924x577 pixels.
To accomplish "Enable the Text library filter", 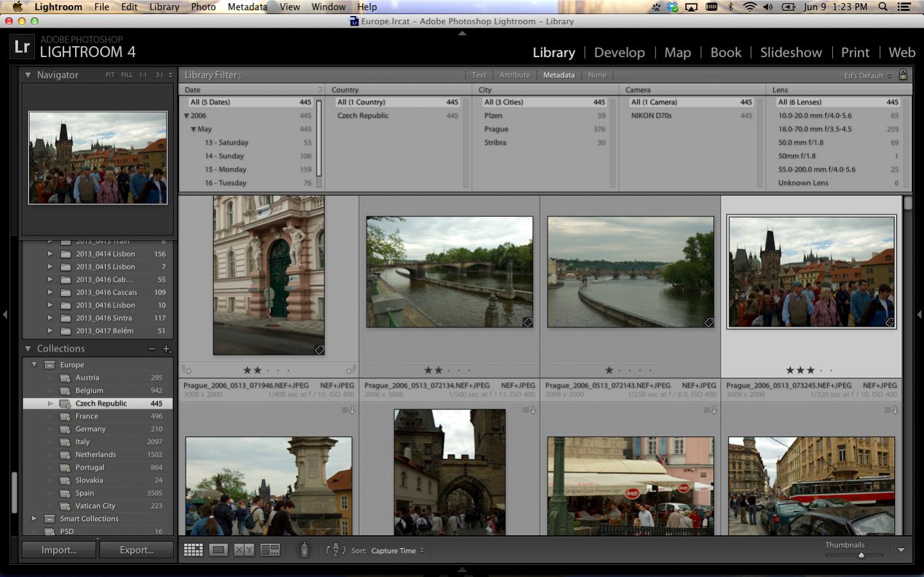I will (x=479, y=75).
